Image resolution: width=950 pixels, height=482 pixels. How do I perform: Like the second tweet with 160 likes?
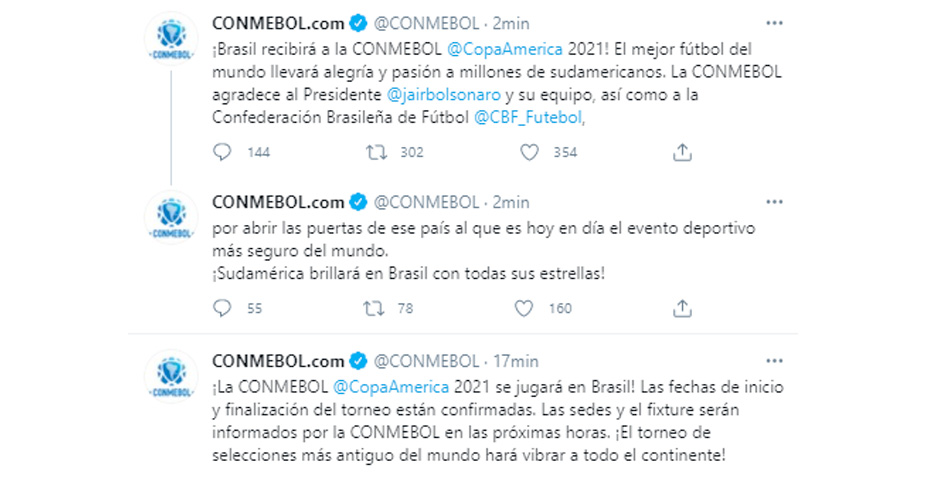(x=524, y=308)
